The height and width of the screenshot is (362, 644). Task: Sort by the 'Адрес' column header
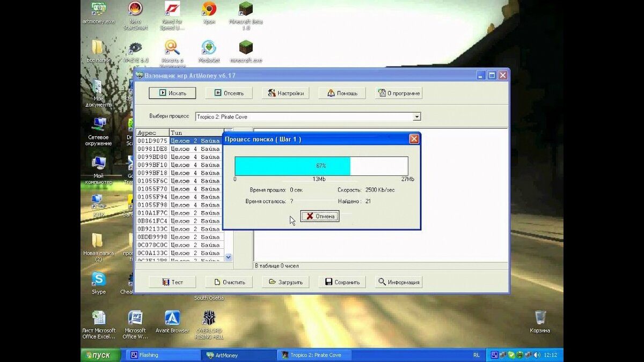point(152,132)
